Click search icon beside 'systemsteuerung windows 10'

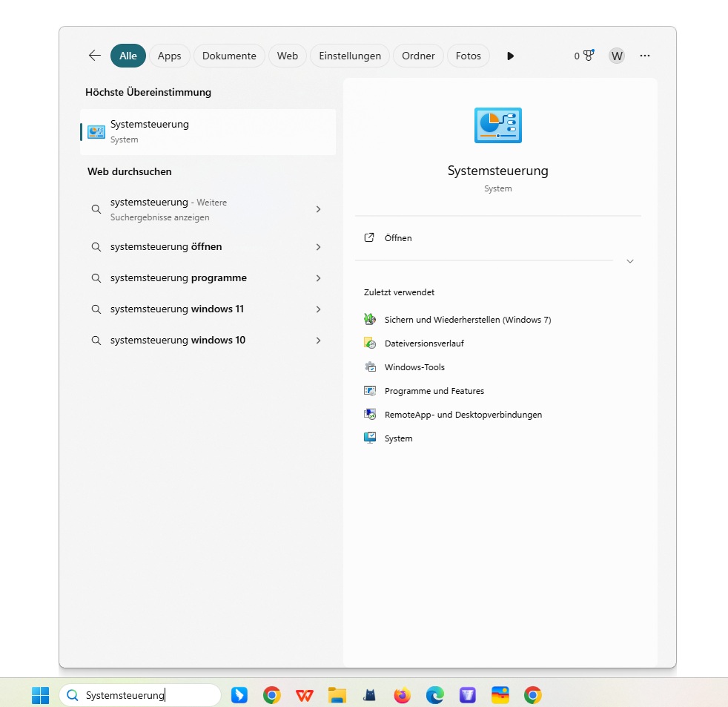tap(96, 341)
